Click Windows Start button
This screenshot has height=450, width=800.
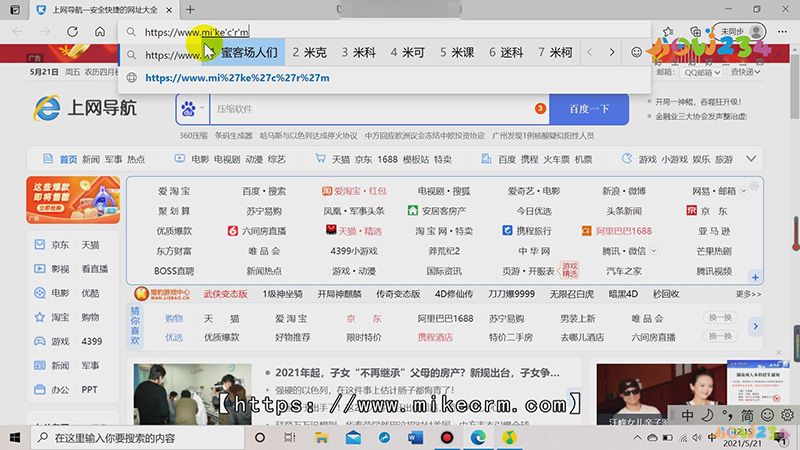(x=15, y=438)
